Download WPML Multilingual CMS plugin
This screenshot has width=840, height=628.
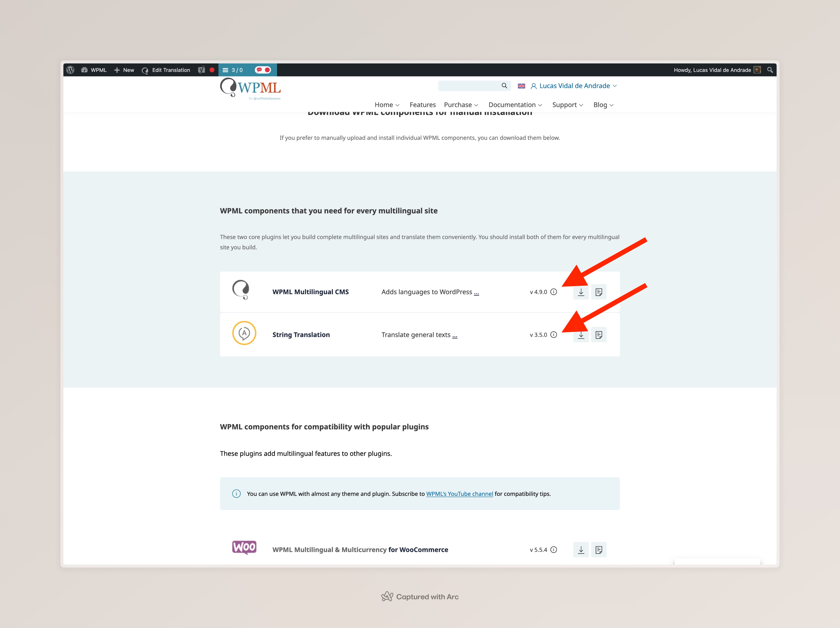click(581, 292)
